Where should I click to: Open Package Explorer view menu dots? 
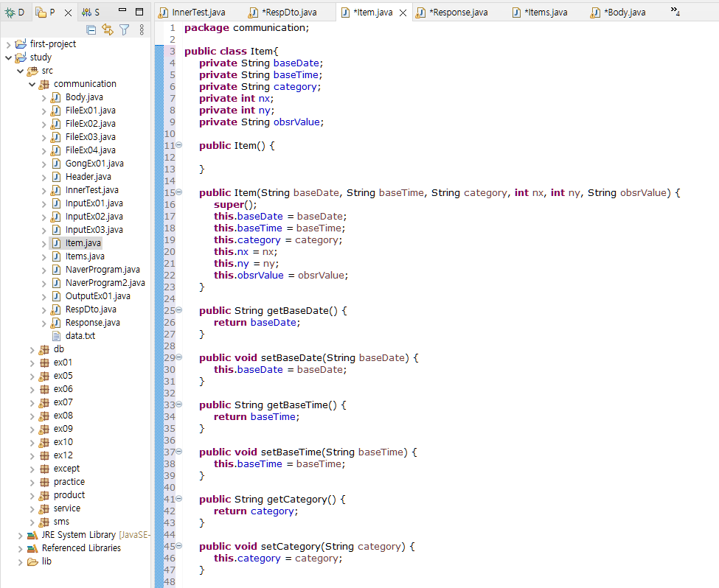(x=142, y=30)
